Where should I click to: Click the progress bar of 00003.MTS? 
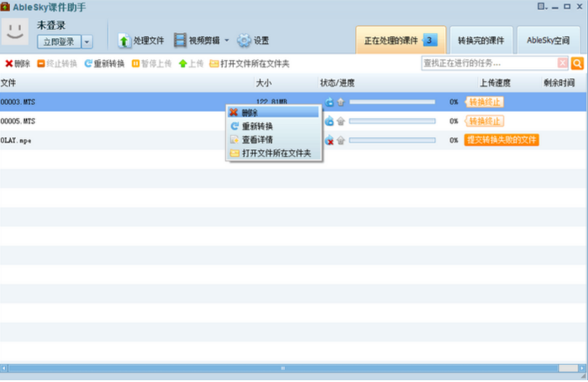[392, 103]
